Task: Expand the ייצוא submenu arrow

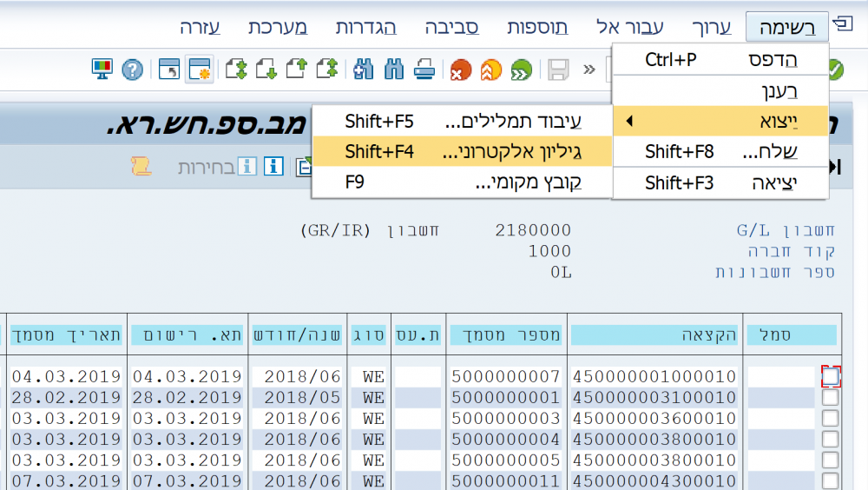Action: [x=628, y=121]
